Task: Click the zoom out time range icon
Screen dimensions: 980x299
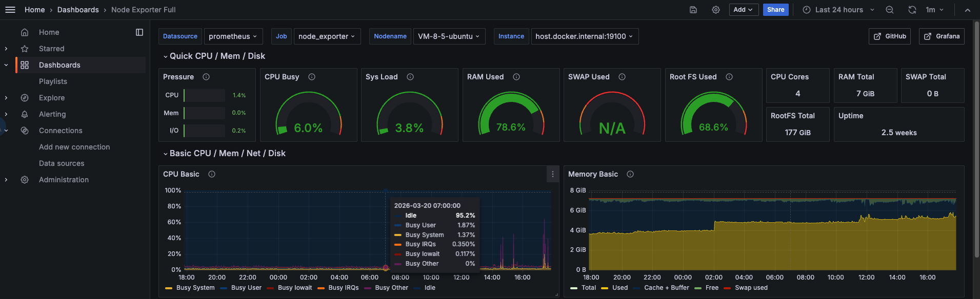Action: 890,10
